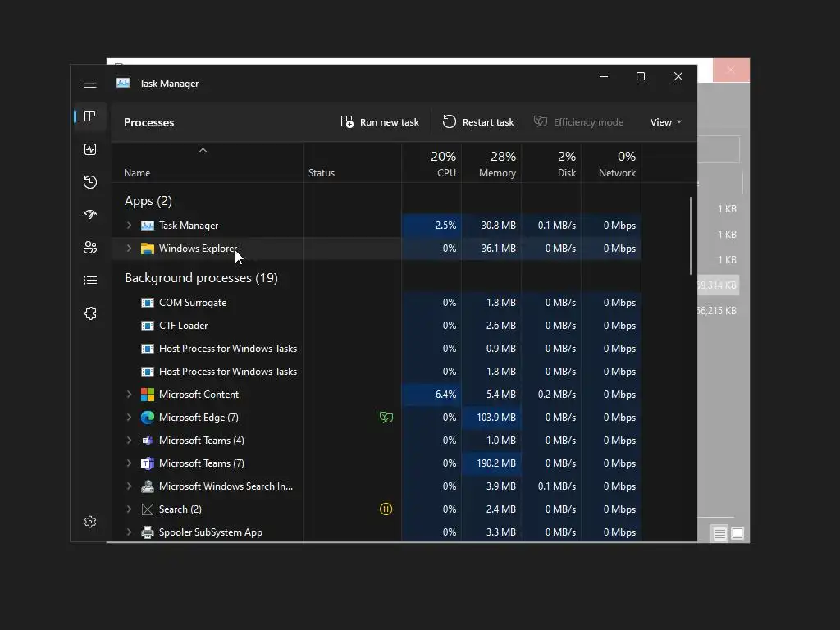Sort by the Name column header
The height and width of the screenshot is (630, 840).
(208, 163)
